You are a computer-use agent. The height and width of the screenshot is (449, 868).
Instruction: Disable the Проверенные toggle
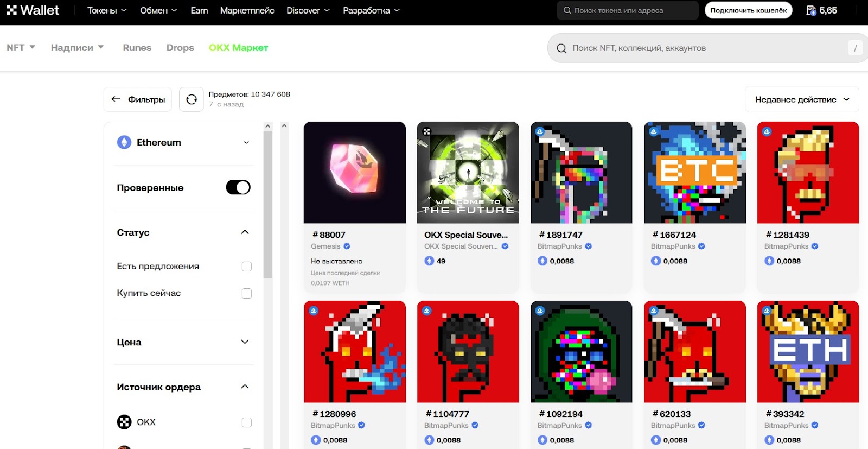(x=238, y=187)
